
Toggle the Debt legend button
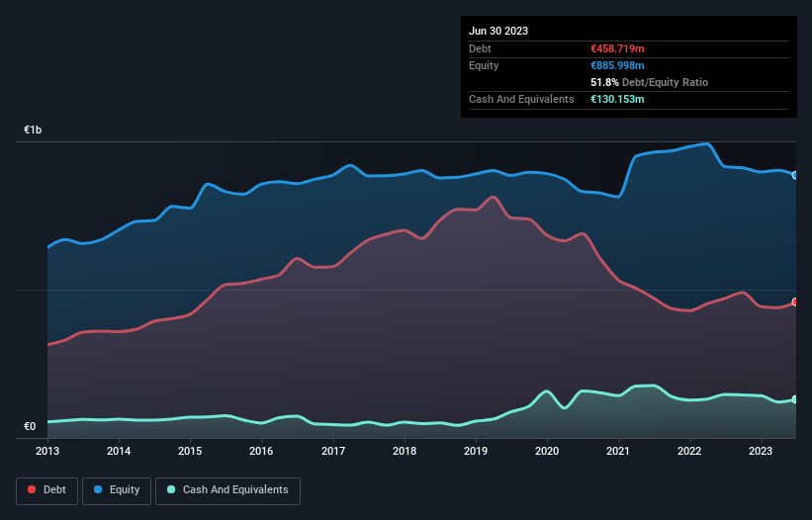click(46, 490)
